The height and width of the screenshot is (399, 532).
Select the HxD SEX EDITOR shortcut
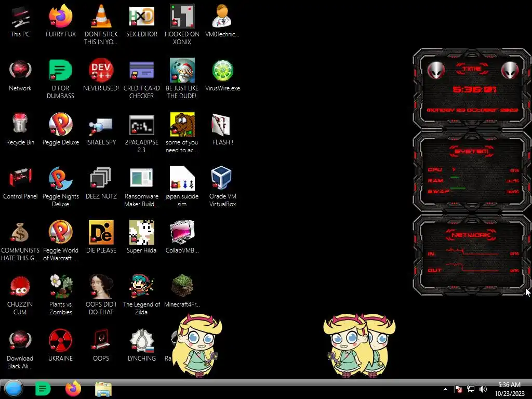pyautogui.click(x=141, y=21)
